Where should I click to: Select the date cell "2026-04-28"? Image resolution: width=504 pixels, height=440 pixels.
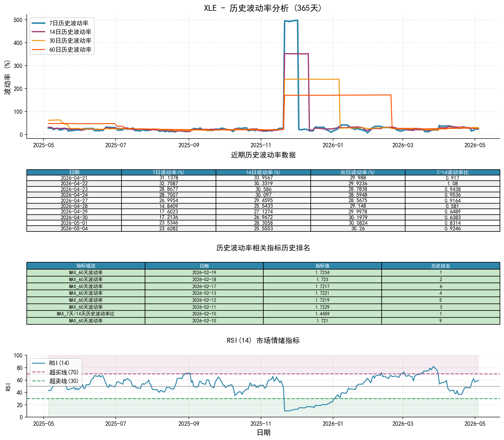tap(74, 206)
